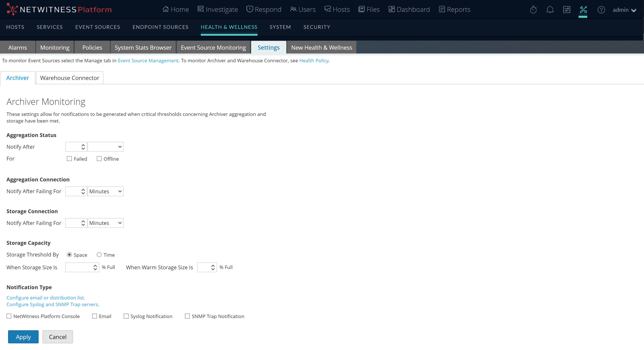Open the Respond module
This screenshot has width=644, height=350.
(264, 9)
